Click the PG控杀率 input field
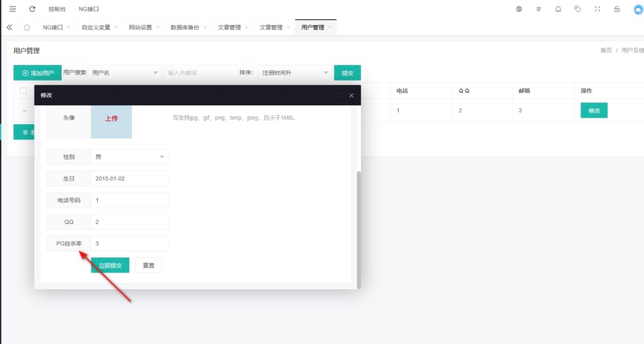Screen dimensions: 644x344 [x=129, y=244]
